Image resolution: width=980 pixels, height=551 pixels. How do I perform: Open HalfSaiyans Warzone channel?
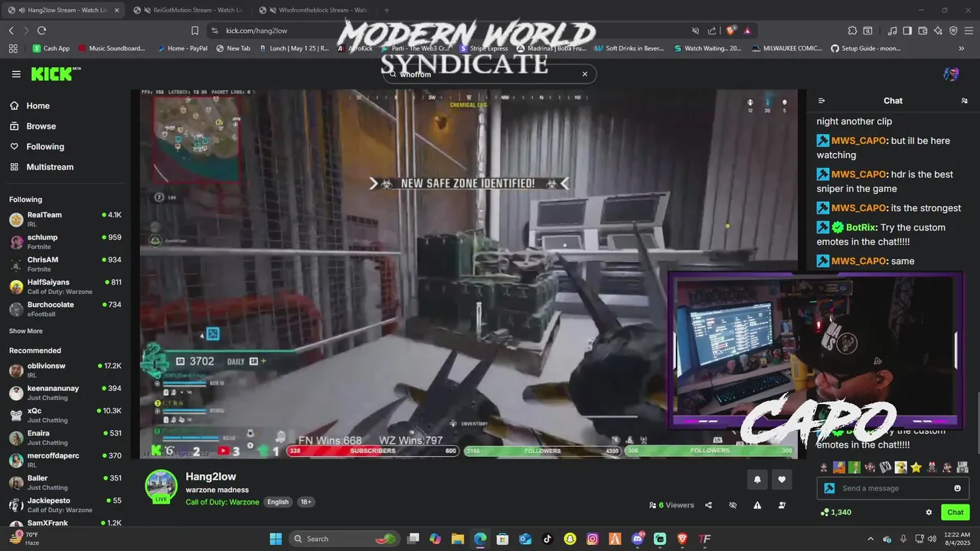65,286
